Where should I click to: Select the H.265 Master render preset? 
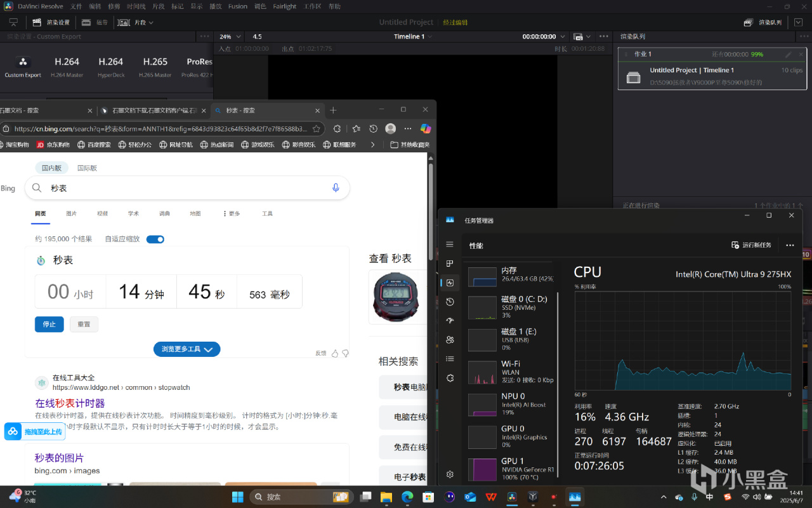[x=155, y=67]
